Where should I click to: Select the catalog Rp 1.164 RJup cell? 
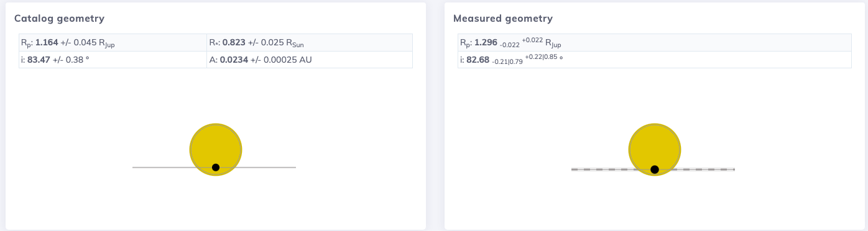[113, 43]
